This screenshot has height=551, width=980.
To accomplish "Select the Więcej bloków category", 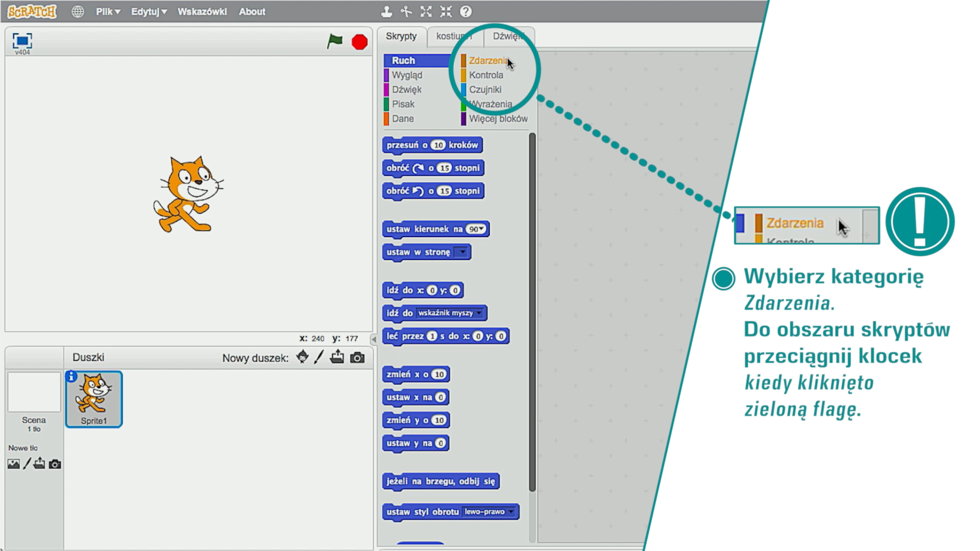I will [498, 118].
